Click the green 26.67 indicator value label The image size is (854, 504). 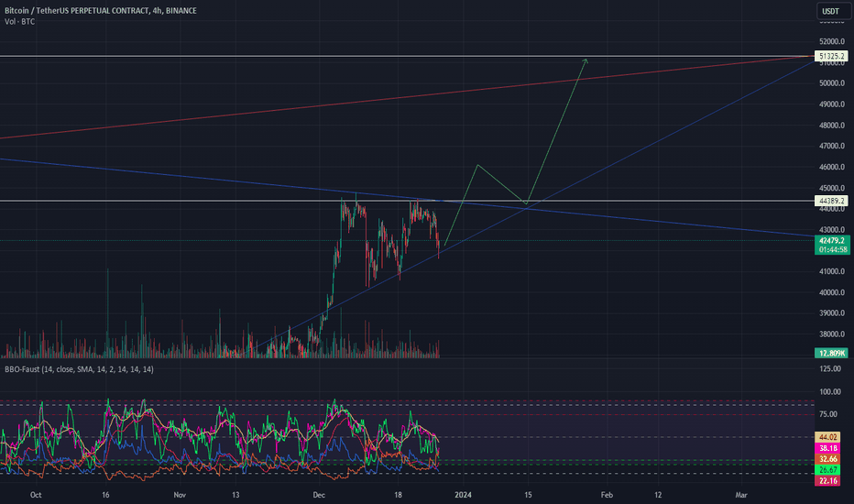click(827, 470)
